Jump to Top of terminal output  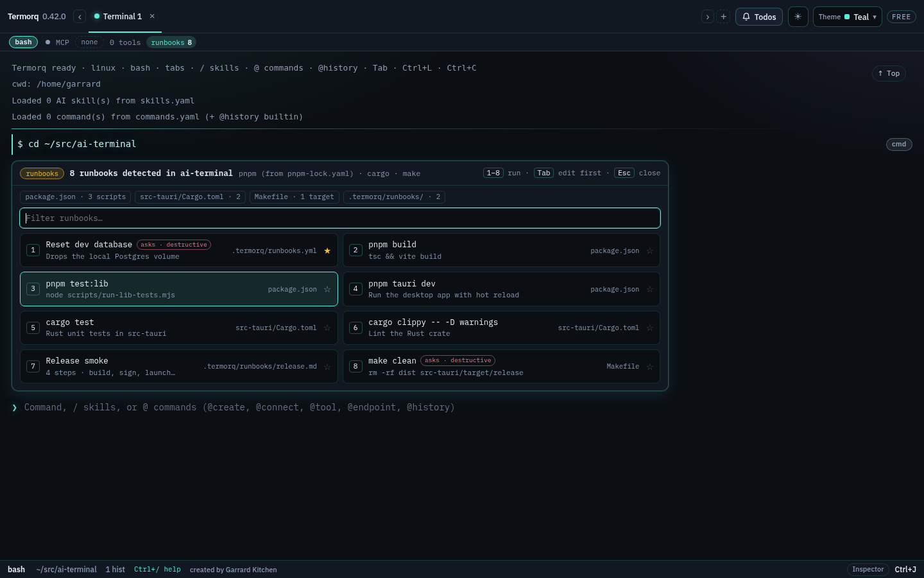tap(889, 73)
